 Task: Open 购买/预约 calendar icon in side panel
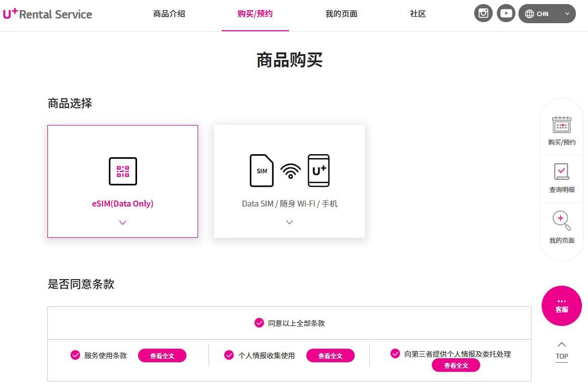561,125
